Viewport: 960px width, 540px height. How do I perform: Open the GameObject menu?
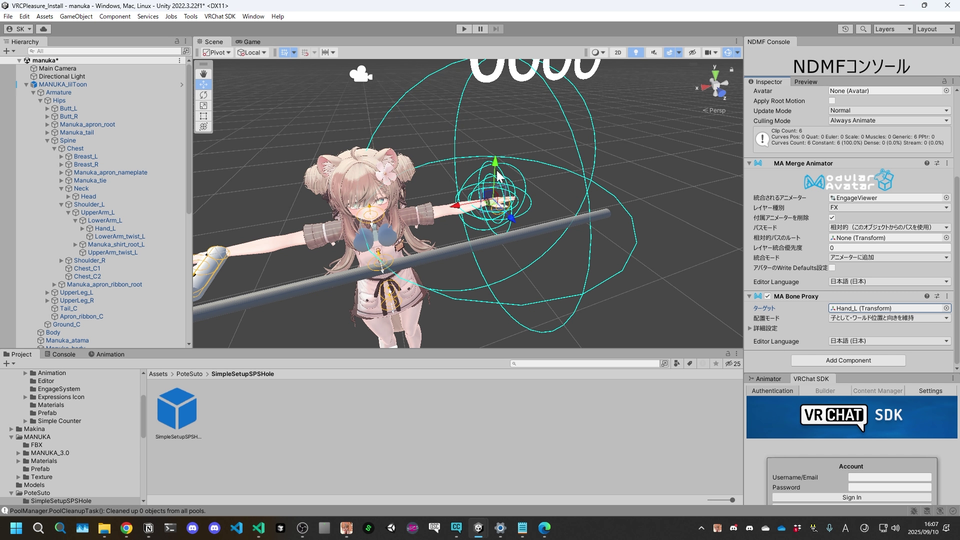click(x=76, y=17)
